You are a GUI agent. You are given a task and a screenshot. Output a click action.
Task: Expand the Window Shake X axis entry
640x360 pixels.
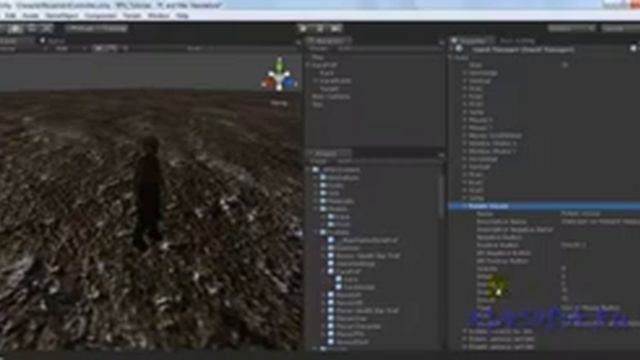[x=464, y=143]
